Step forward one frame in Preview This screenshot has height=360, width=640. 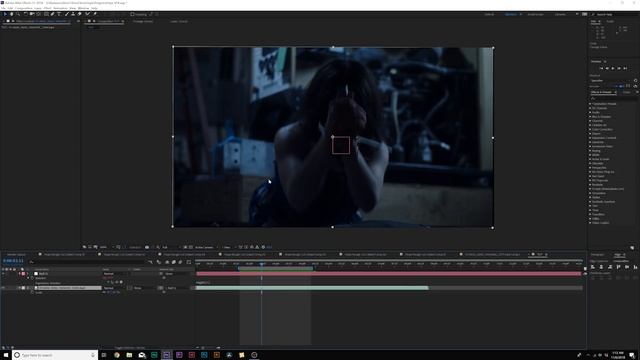pos(619,68)
